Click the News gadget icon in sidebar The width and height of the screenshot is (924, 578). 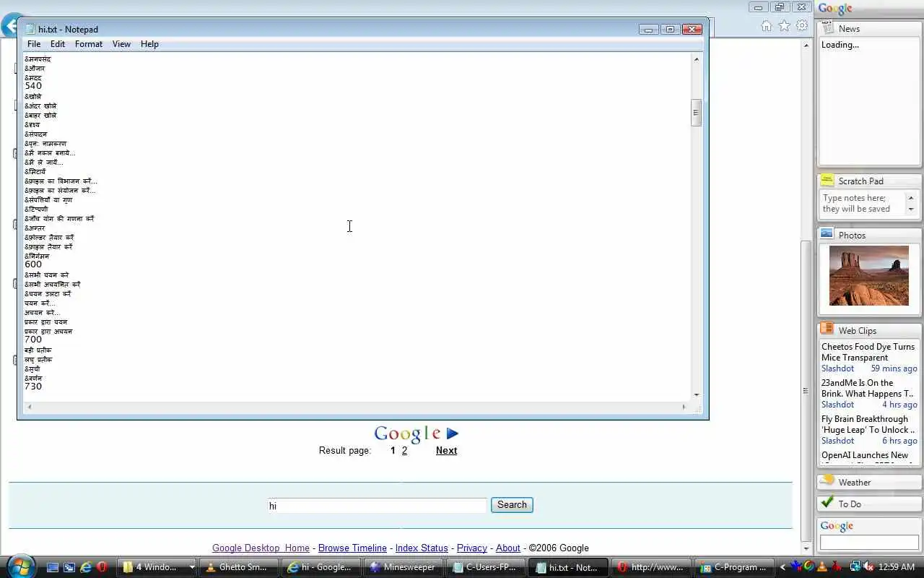coord(827,28)
